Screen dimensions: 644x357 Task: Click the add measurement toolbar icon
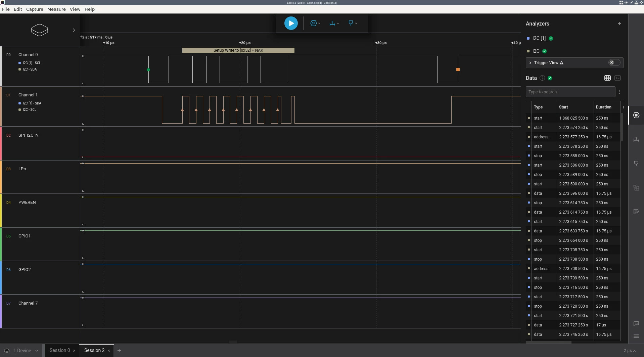[x=334, y=23]
